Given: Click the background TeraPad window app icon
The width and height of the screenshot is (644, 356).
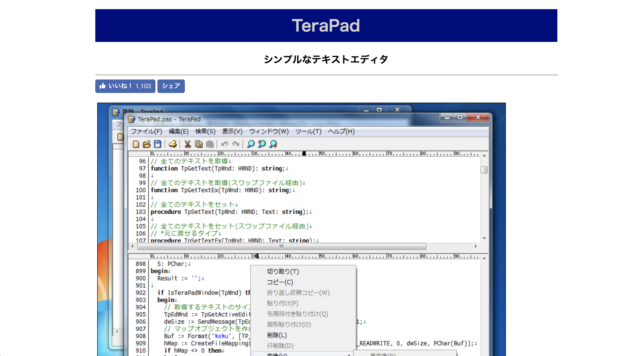Looking at the screenshot, I should 116,112.
